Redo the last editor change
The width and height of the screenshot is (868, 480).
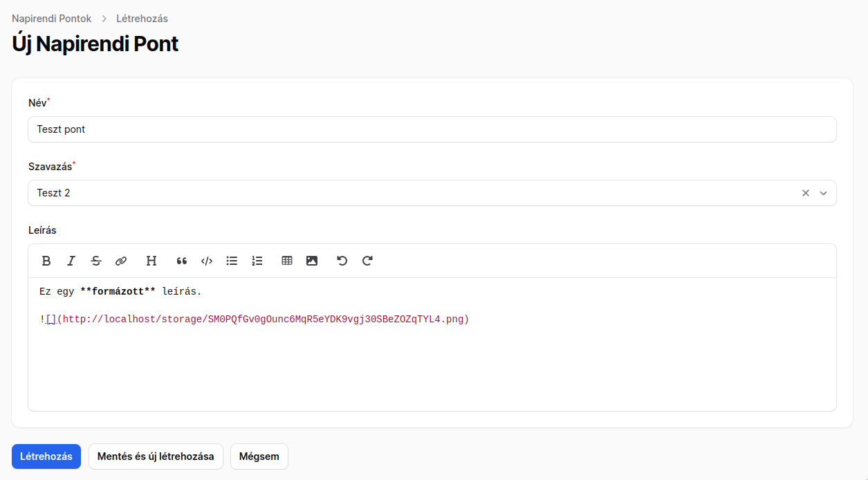(367, 261)
